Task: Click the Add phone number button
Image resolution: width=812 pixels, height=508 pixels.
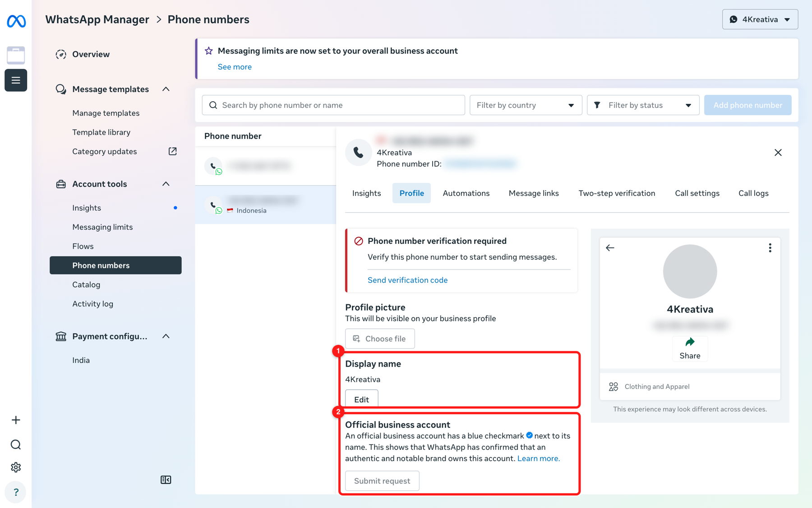Action: 747,105
